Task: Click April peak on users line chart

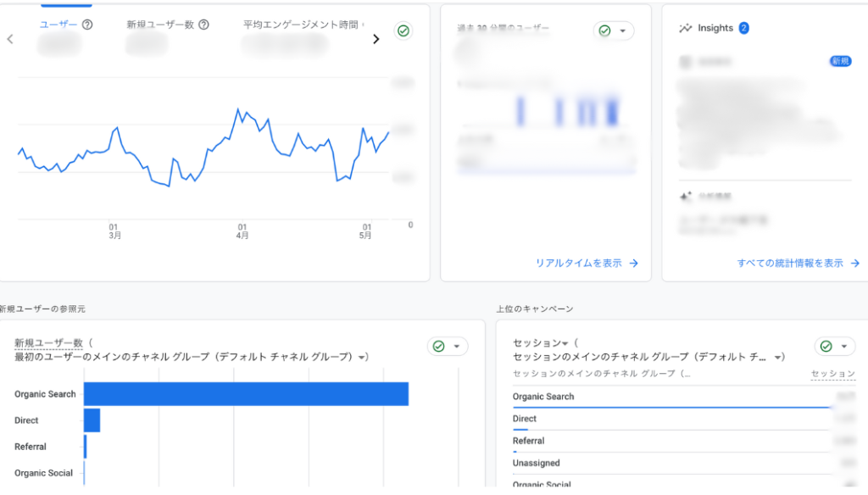Action: 238,109
